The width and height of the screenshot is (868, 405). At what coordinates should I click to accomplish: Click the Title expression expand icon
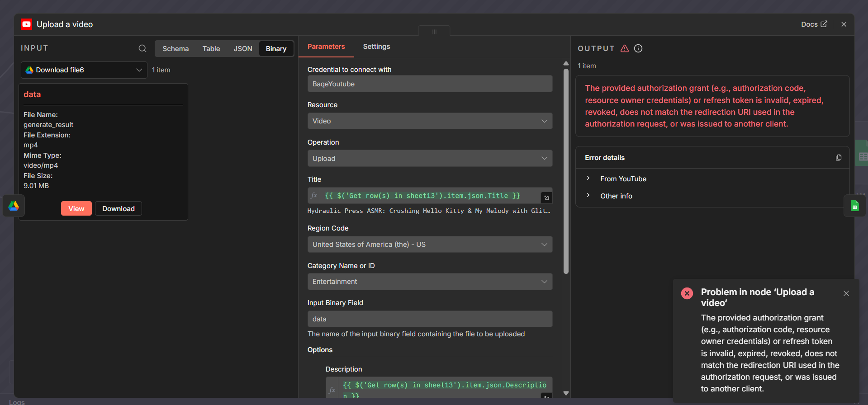click(x=546, y=198)
